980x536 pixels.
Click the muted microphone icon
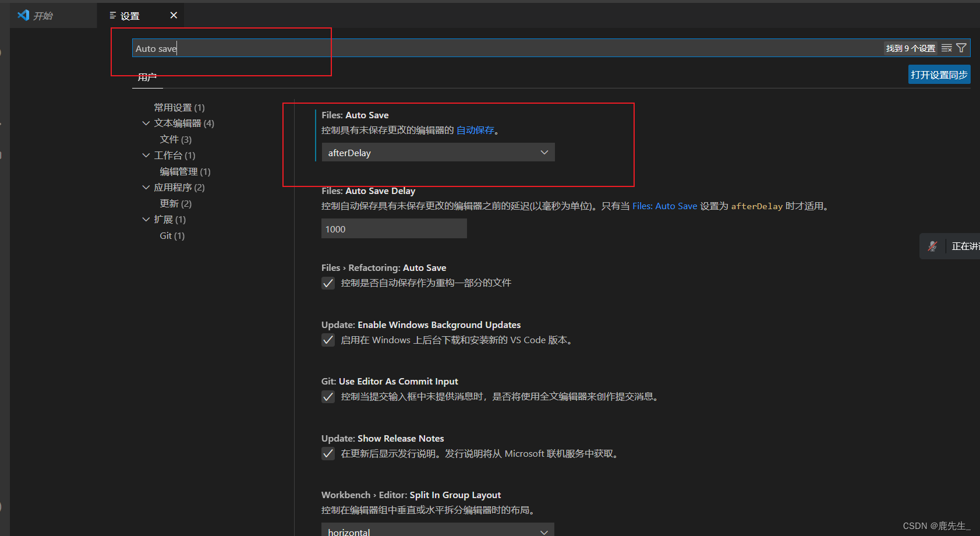[932, 246]
